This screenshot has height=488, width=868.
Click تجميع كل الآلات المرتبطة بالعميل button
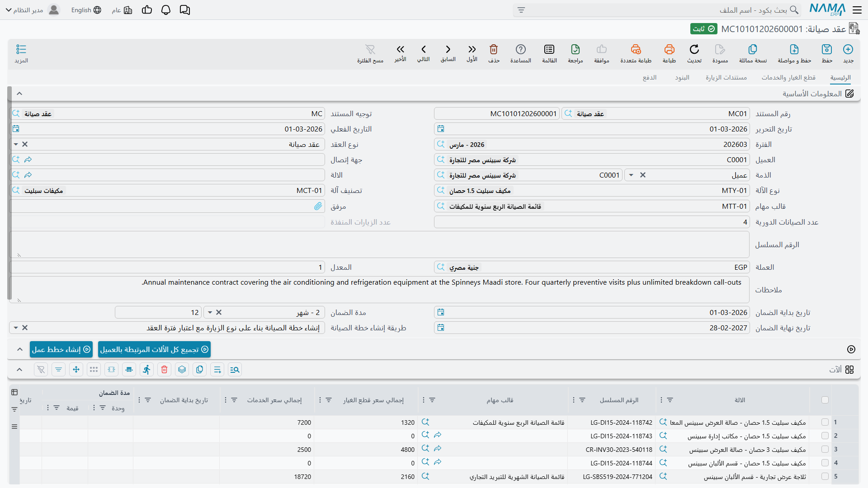[x=154, y=349]
